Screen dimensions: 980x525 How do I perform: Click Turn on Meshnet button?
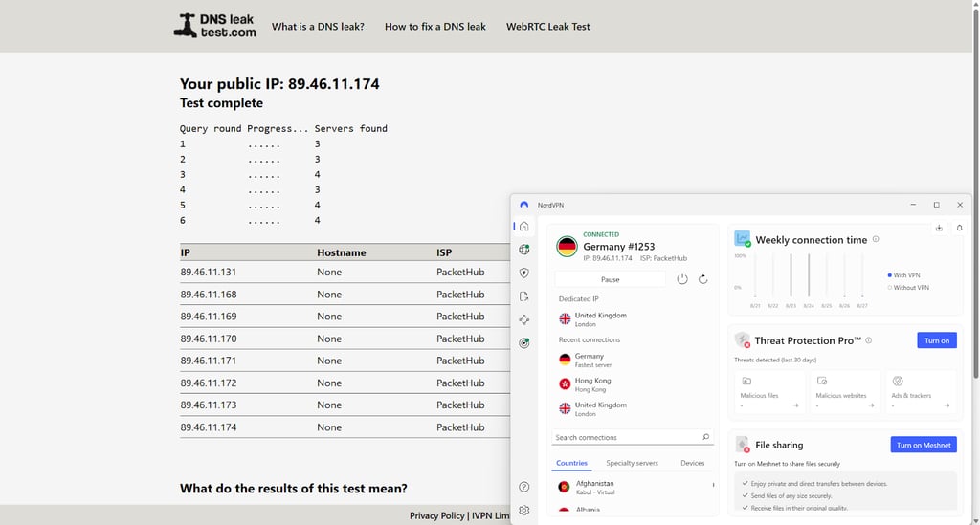click(924, 445)
